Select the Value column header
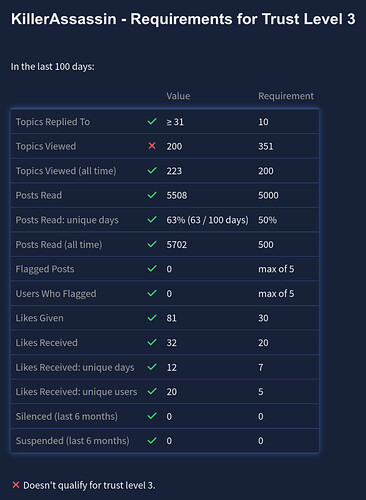 pyautogui.click(x=178, y=96)
